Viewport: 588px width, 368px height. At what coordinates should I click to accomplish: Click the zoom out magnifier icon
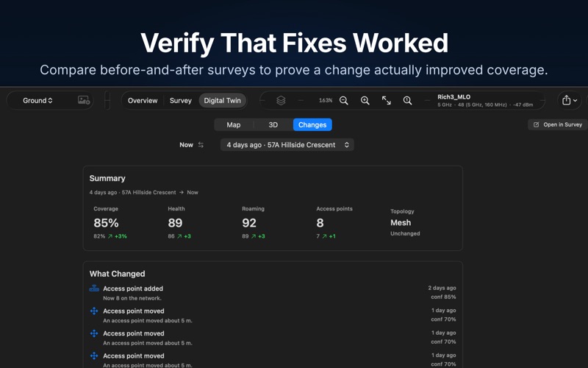(x=343, y=100)
